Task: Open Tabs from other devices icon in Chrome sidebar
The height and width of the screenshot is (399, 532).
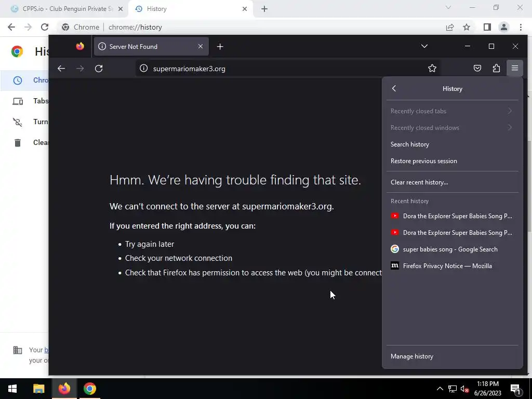Action: 18,101
